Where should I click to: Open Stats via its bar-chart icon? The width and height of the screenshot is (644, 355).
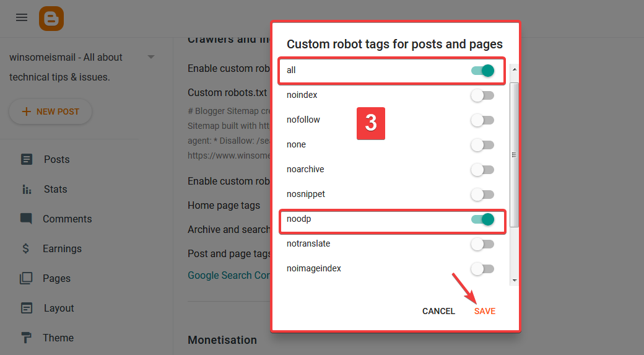click(x=27, y=189)
